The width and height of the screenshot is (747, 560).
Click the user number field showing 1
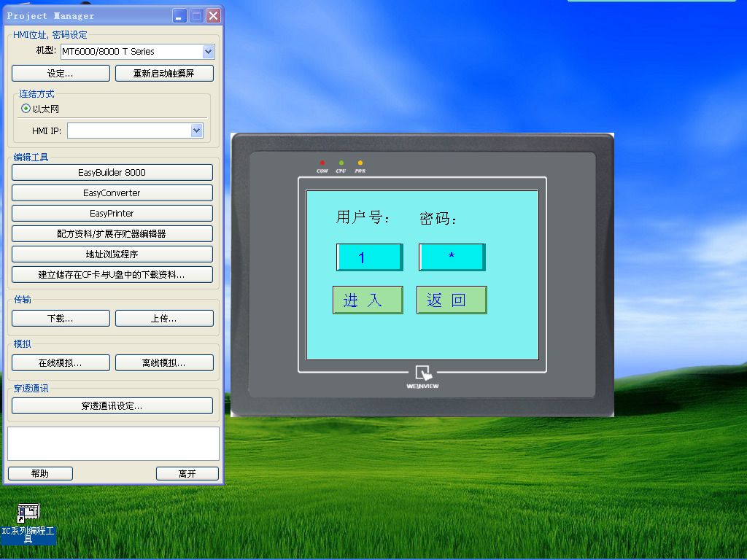coord(370,257)
